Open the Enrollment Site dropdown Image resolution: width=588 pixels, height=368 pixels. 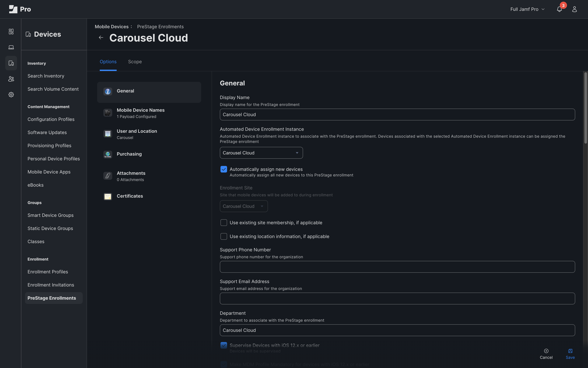point(244,206)
